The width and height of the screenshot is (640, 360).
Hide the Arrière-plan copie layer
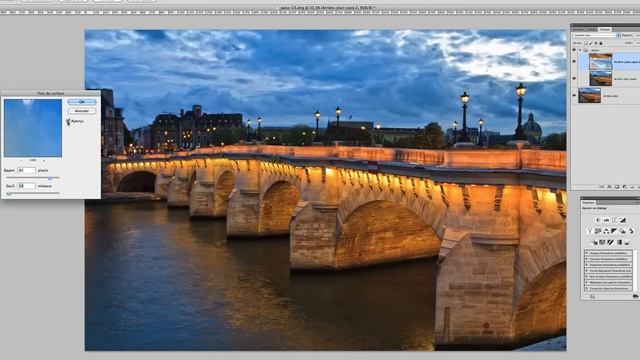click(574, 78)
